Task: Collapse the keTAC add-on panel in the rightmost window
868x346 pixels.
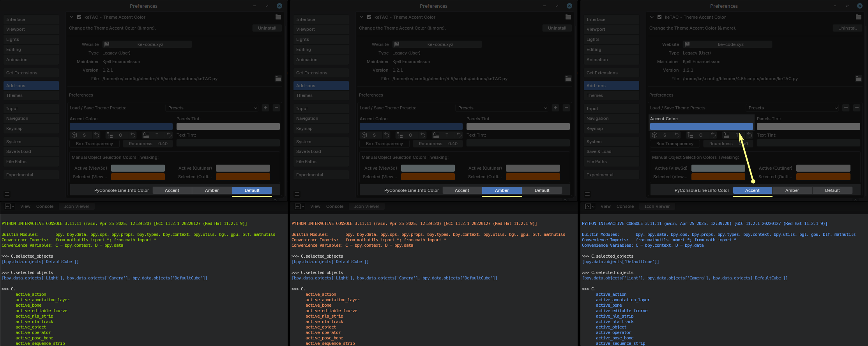Action: click(652, 17)
